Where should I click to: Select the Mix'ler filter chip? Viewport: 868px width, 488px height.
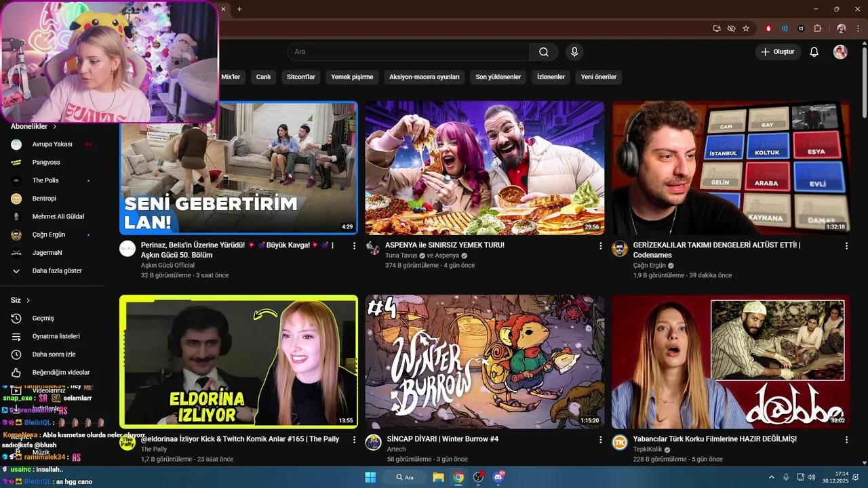[x=231, y=77]
